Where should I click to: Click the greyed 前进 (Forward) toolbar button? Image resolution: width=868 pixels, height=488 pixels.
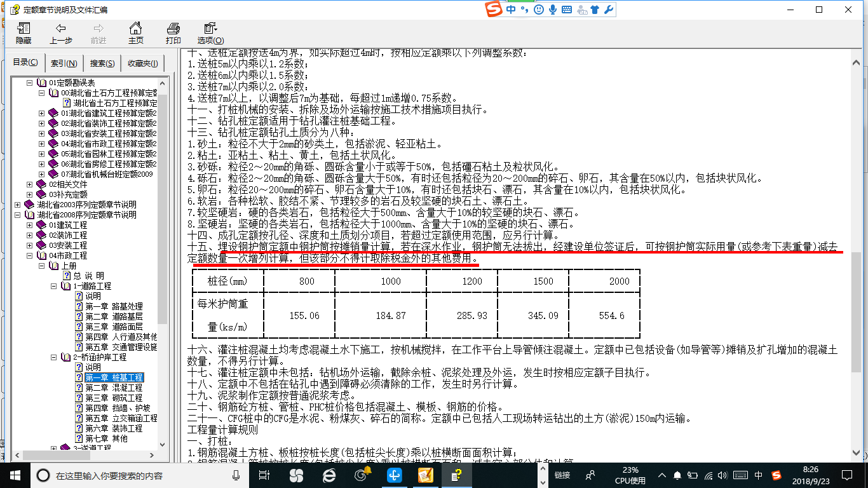[x=98, y=33]
